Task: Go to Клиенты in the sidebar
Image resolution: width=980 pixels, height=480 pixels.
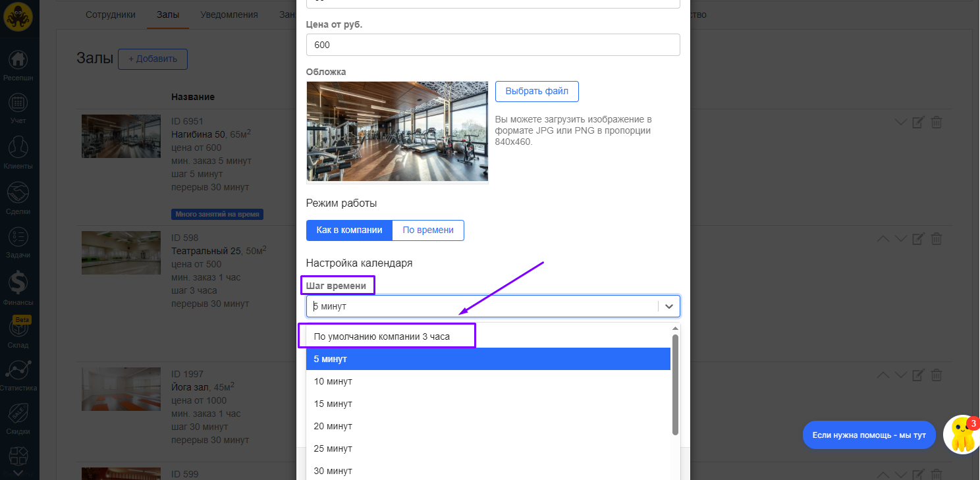Action: point(18,152)
